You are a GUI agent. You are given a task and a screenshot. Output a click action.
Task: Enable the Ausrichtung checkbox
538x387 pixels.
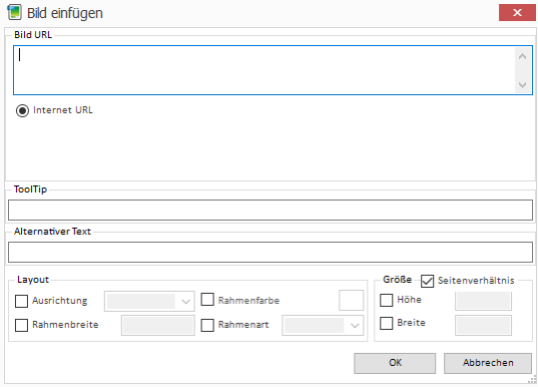pyautogui.click(x=21, y=301)
